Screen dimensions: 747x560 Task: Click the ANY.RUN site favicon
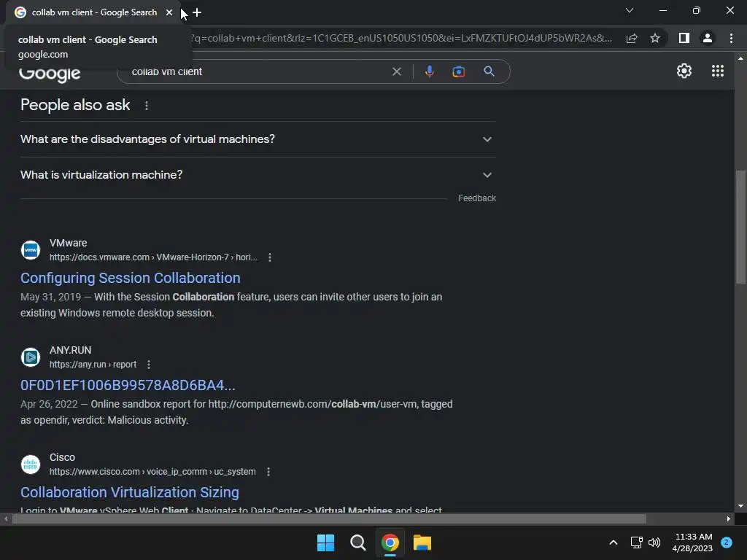tap(31, 357)
